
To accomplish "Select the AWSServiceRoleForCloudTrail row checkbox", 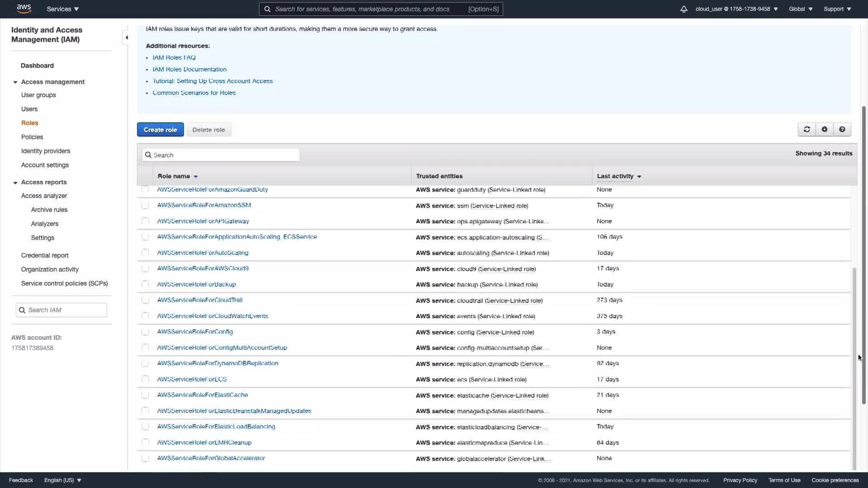I will (x=145, y=300).
